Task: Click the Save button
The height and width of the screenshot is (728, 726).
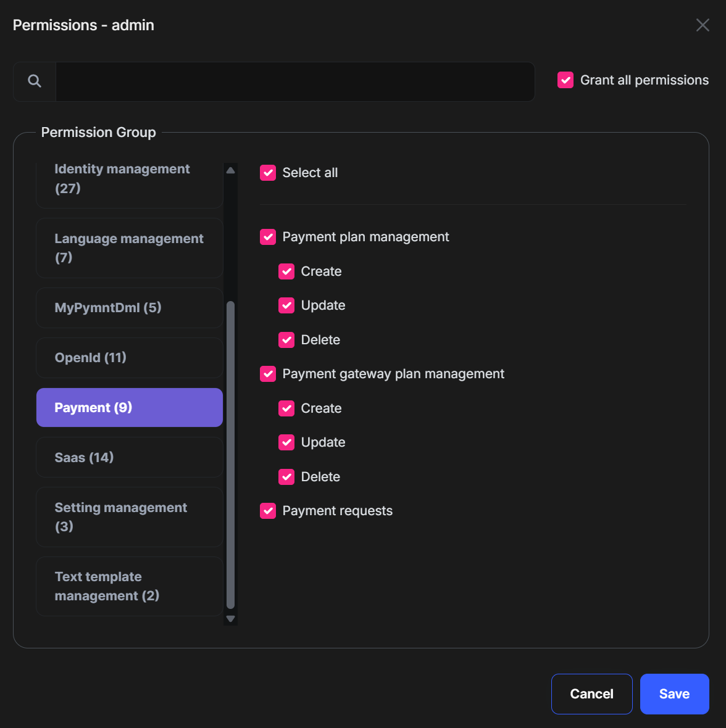Action: tap(674, 694)
